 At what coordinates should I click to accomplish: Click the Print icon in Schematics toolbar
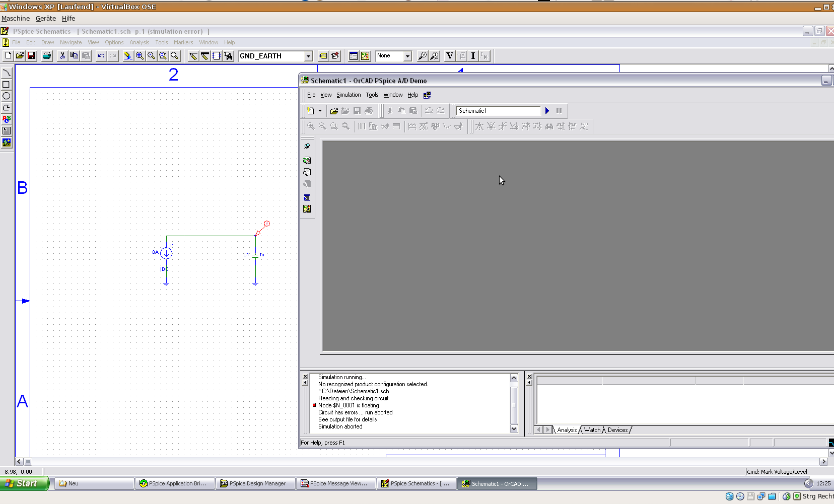[x=47, y=56]
